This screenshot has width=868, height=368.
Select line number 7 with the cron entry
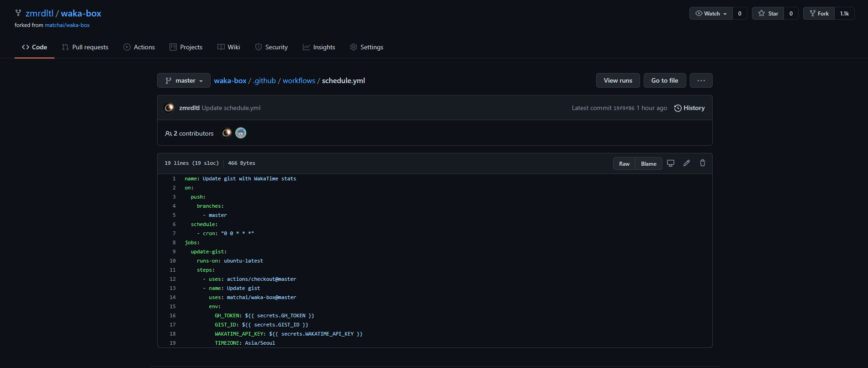(174, 233)
